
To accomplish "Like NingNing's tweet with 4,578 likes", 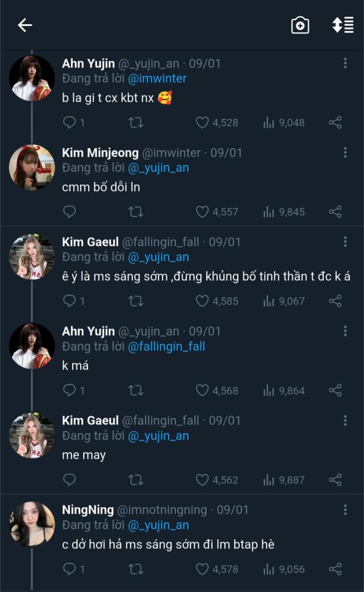I will pyautogui.click(x=202, y=569).
